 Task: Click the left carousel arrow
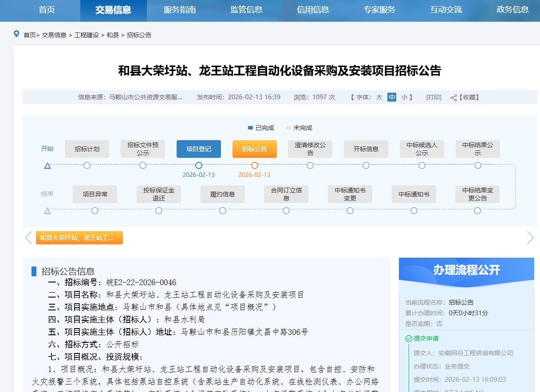click(28, 238)
